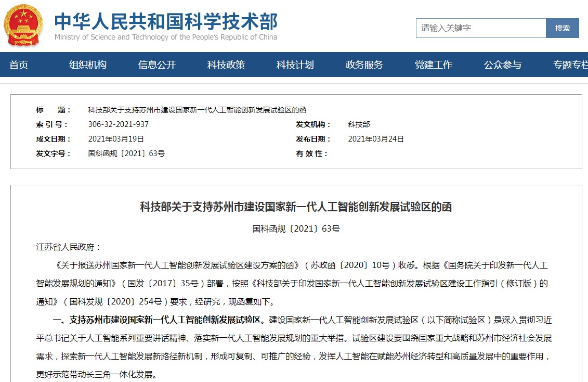Click the 中华人民共和国科学技术部 site title
The height and width of the screenshot is (382, 588).
point(166,21)
